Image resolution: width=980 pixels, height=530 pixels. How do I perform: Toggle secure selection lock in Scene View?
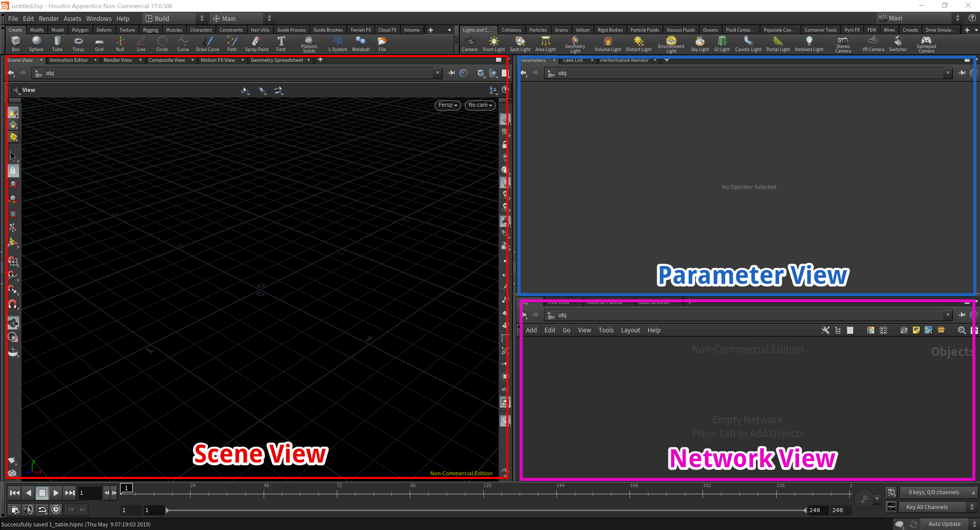13,171
